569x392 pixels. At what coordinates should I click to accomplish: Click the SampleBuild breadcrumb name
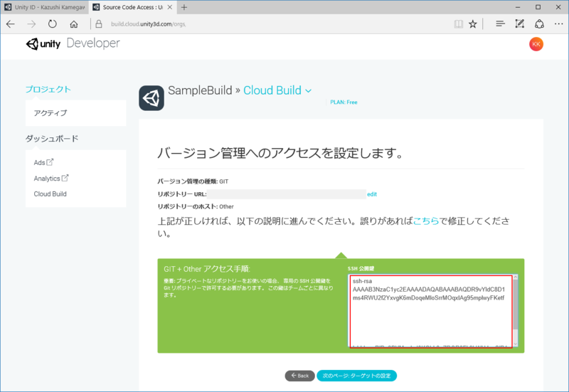tap(200, 90)
